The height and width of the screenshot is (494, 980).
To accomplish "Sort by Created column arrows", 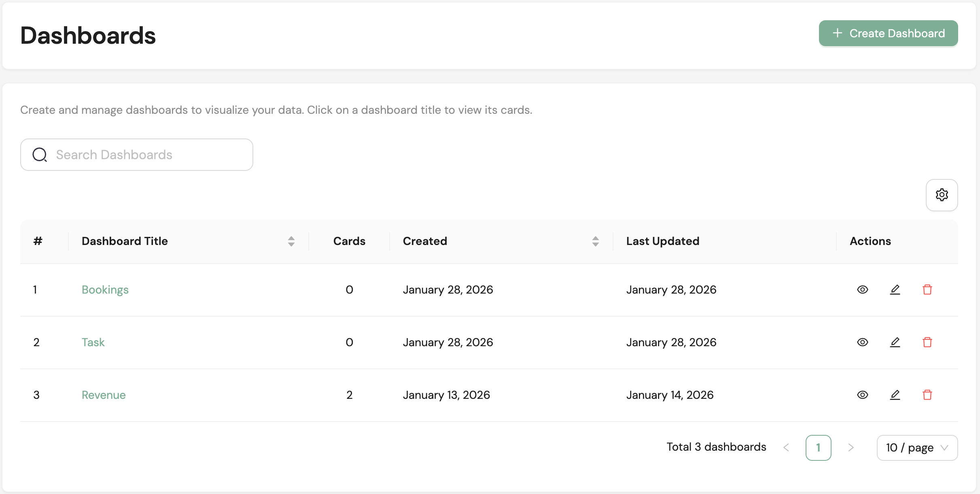I will (x=595, y=241).
